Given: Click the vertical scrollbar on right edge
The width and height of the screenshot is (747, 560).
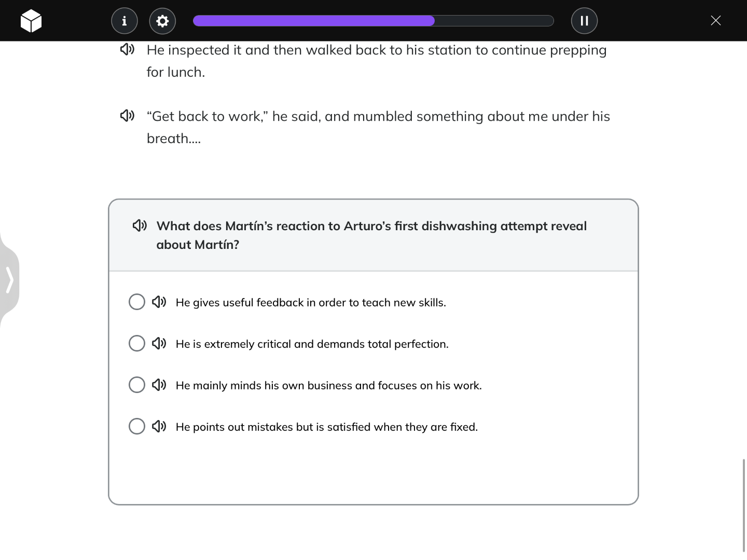Looking at the screenshot, I should coord(744,506).
